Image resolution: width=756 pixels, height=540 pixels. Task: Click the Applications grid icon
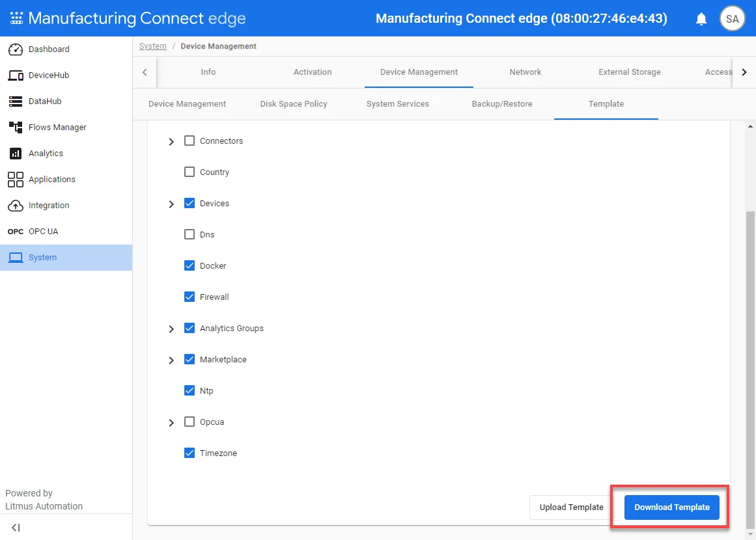[16, 179]
